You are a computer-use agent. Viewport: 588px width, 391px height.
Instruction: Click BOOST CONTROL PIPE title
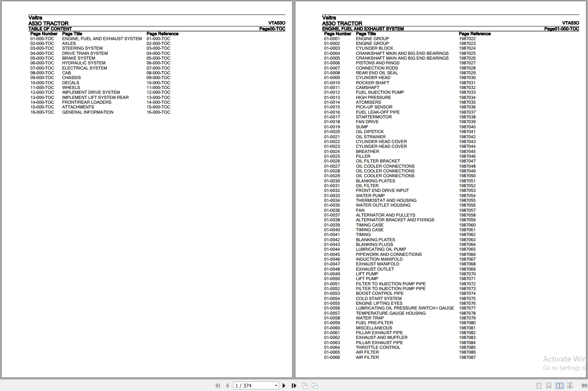[x=380, y=293]
